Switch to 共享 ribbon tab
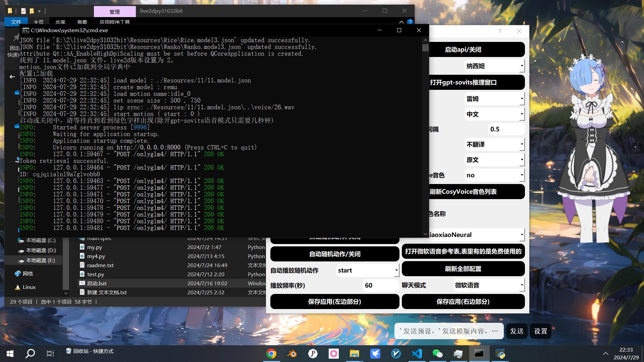This screenshot has height=362, width=644. pos(60,22)
